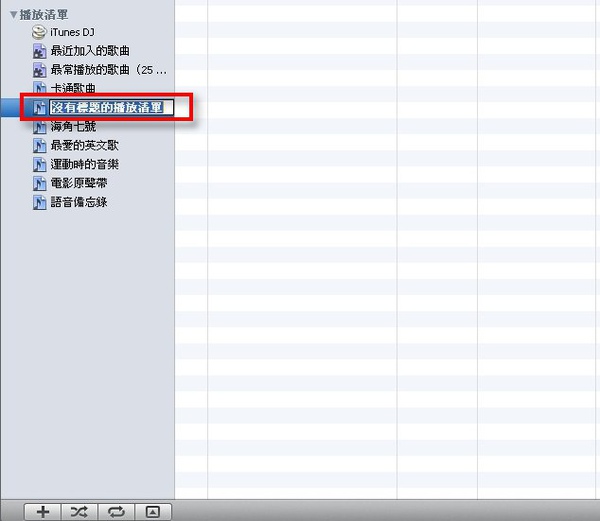The image size is (600, 521).
Task: Collapse the 播放清單 section triangle
Action: click(x=12, y=15)
